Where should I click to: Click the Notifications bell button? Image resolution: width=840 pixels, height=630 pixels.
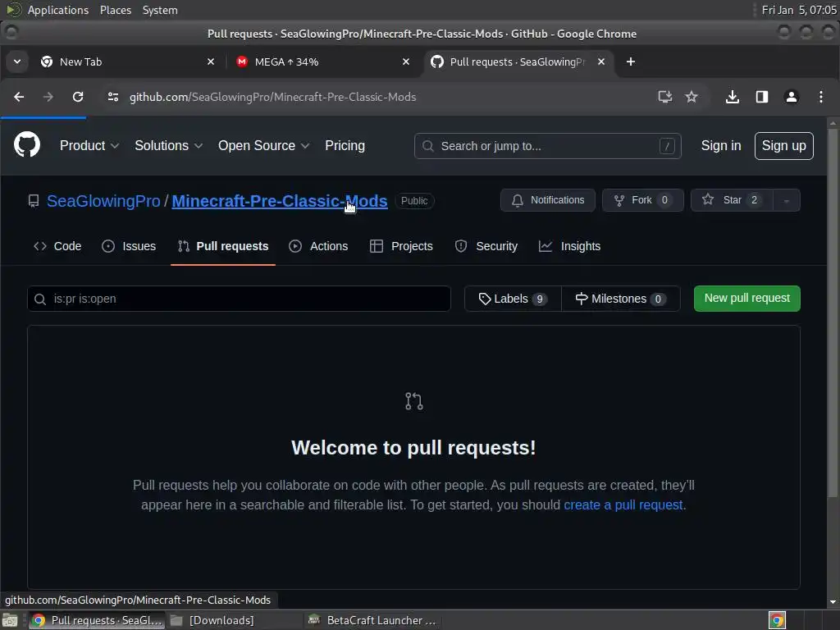(547, 200)
